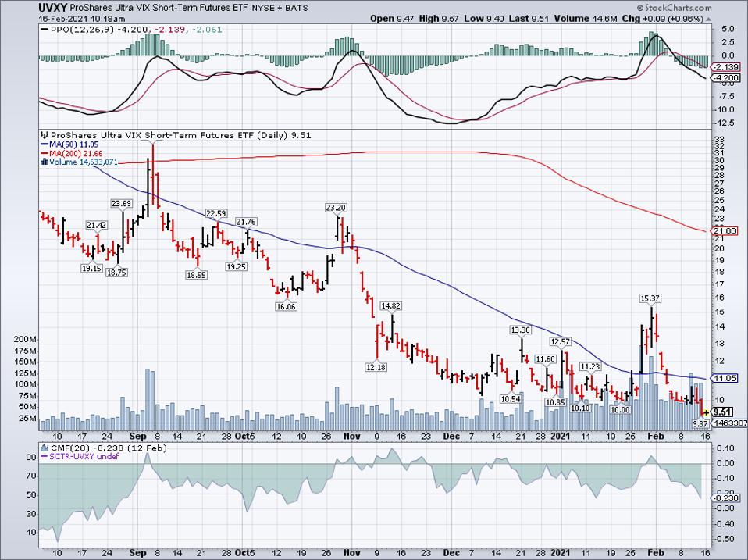
Task: Click the 21.76 price high label
Action: [x=246, y=222]
